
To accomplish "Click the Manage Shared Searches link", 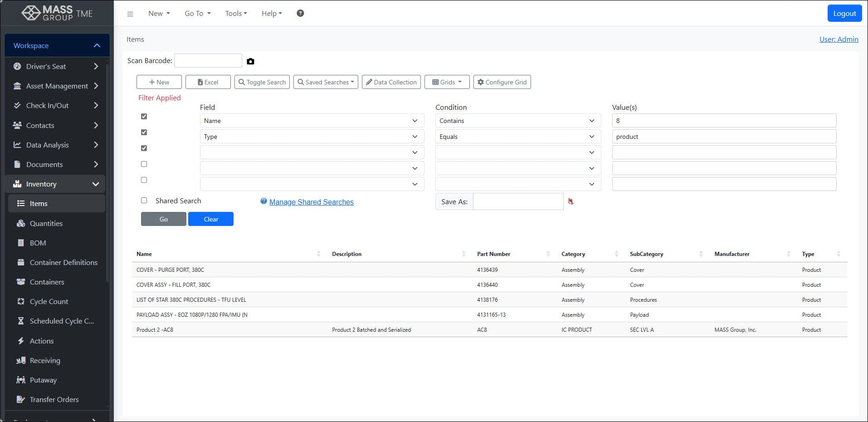I will (311, 202).
